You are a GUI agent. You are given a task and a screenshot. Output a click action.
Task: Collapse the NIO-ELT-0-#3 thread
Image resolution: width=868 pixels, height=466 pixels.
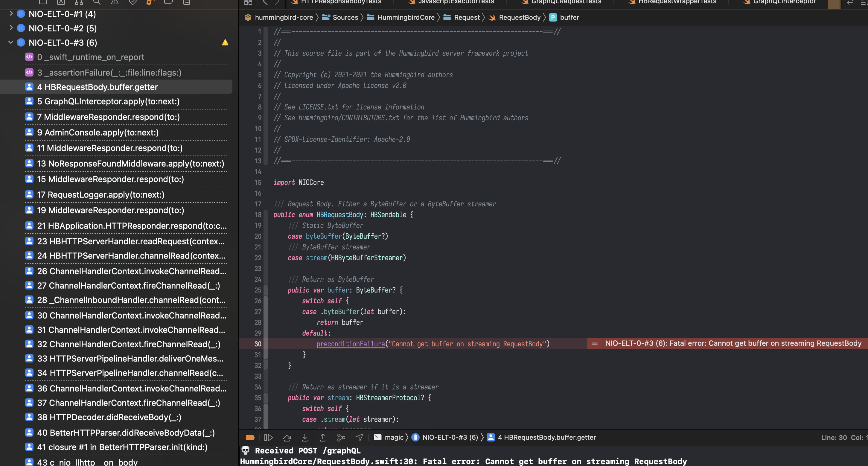click(x=10, y=42)
